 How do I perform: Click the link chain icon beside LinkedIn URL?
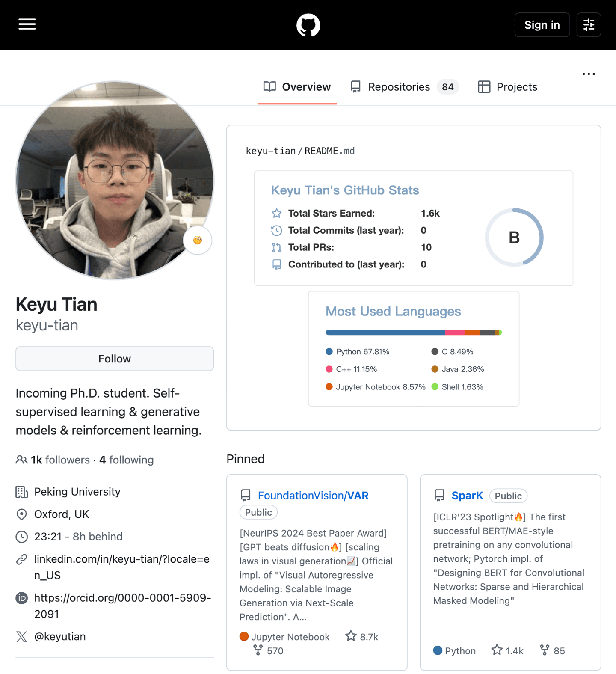click(21, 559)
